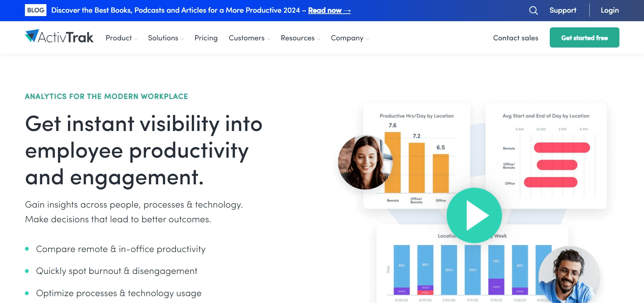This screenshot has width=644, height=303.
Task: Click the ActivTrak logo
Action: (59, 37)
